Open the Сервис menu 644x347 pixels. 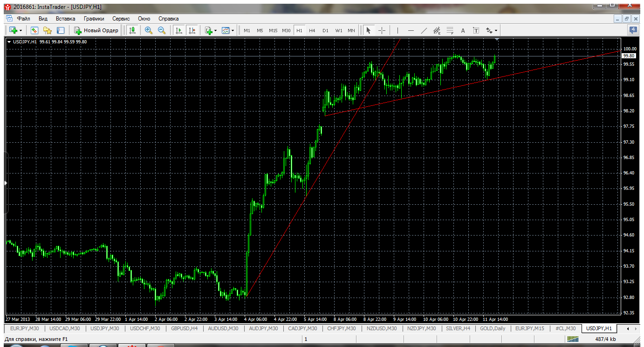click(x=121, y=19)
